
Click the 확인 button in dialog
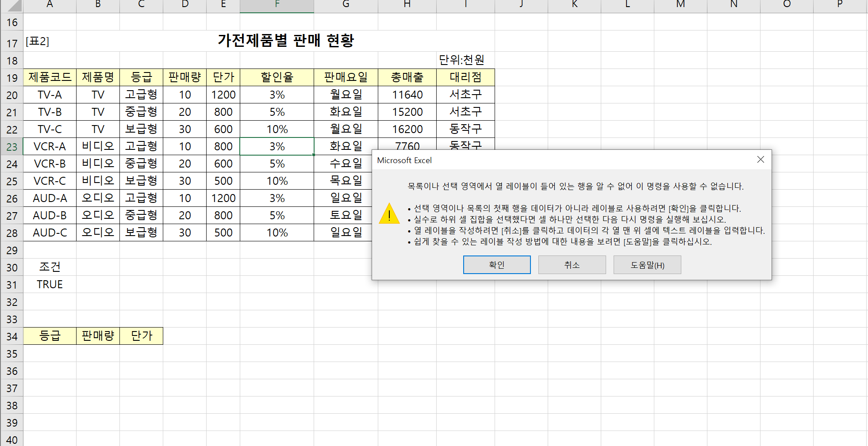tap(496, 265)
